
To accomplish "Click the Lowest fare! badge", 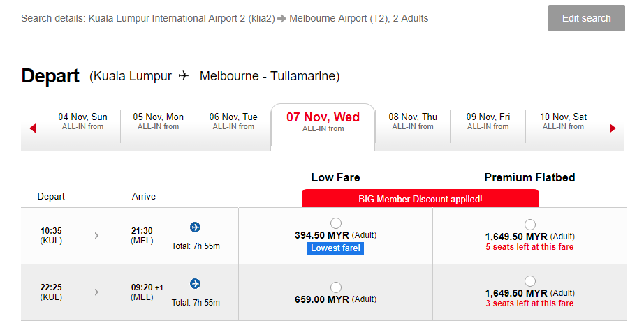I will pos(336,248).
